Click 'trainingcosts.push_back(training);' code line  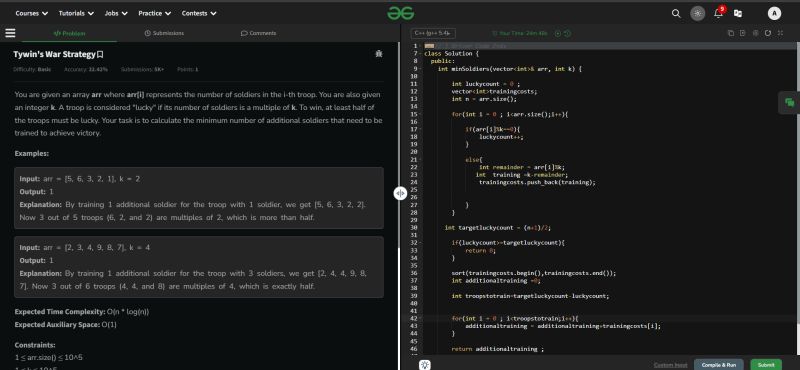click(537, 182)
